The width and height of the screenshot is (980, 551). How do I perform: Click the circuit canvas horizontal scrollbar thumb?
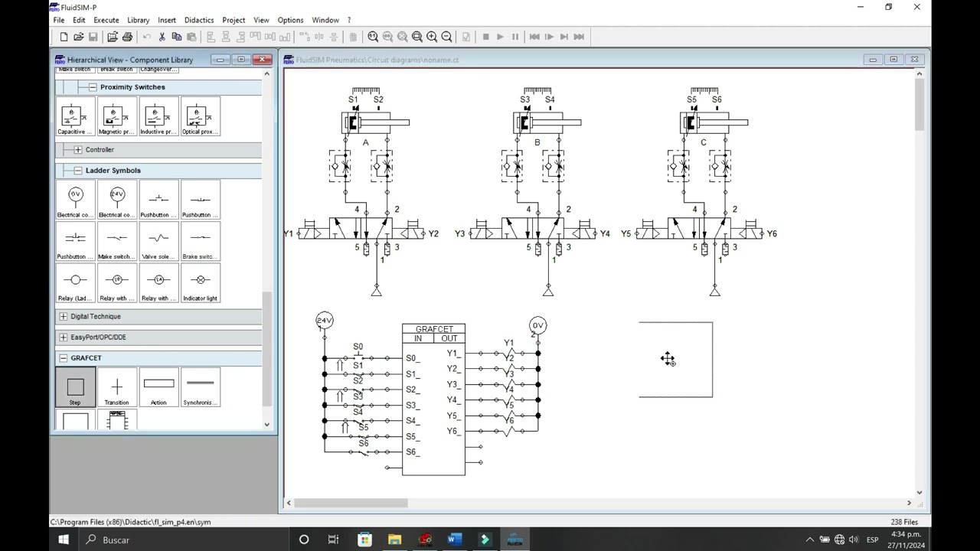351,504
